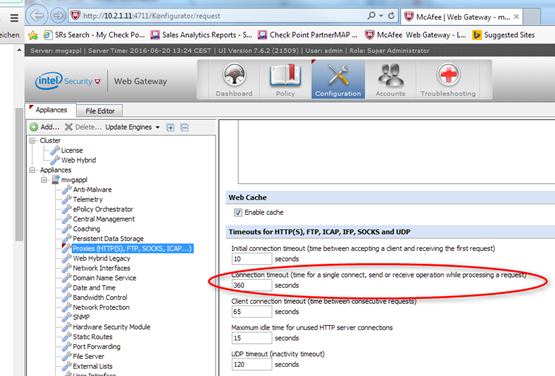Switch to the Appliances tab

[51, 110]
